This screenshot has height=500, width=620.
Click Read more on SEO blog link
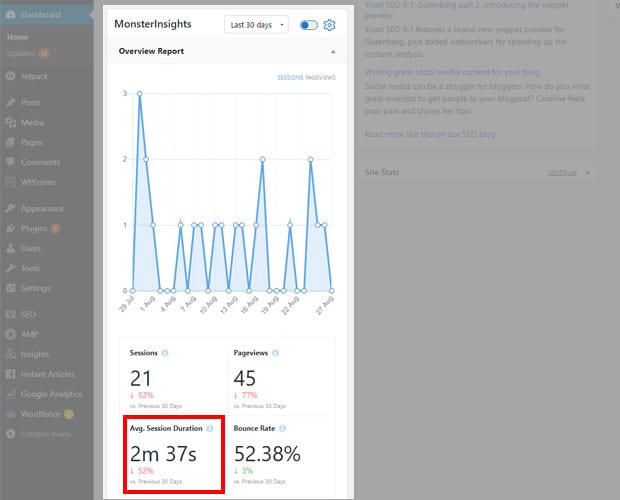tap(430, 134)
